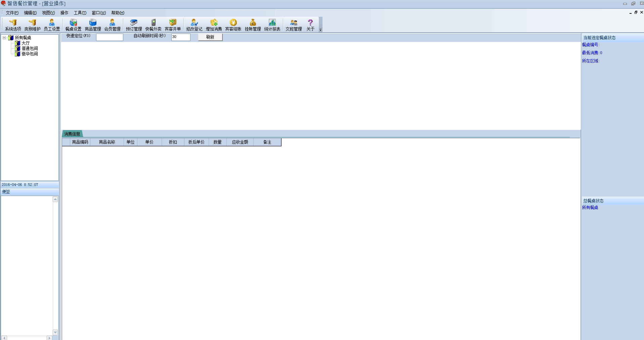This screenshot has height=340, width=644.
Task: Select 豪华包间 in the table tree
Action: pyautogui.click(x=30, y=54)
